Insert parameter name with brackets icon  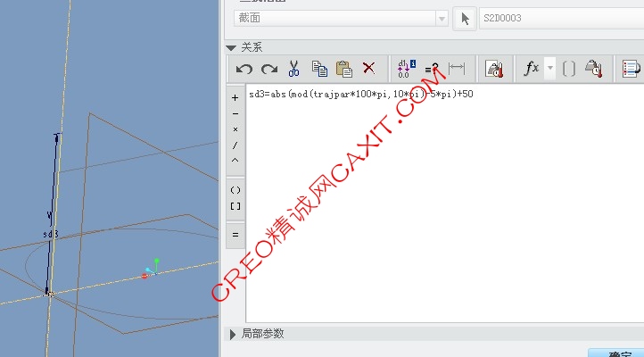(568, 69)
